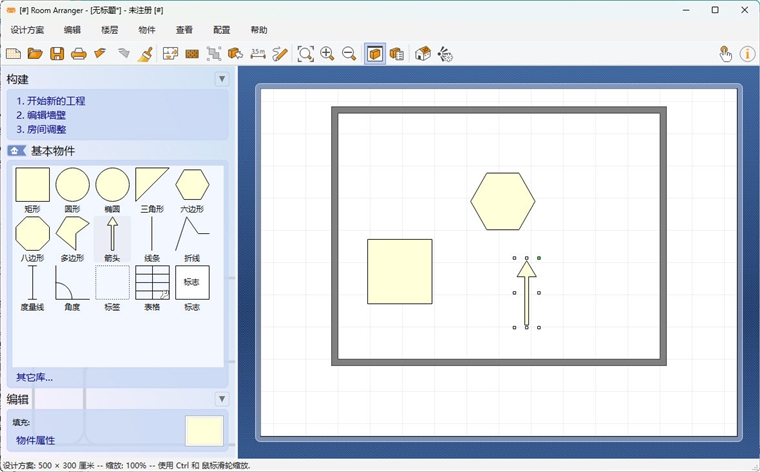This screenshot has width=760, height=472.
Task: Click the zoom out magnifier
Action: (x=349, y=53)
